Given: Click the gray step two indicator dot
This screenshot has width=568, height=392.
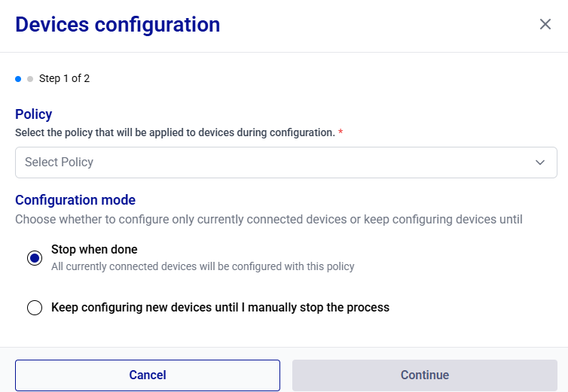Looking at the screenshot, I should point(30,78).
